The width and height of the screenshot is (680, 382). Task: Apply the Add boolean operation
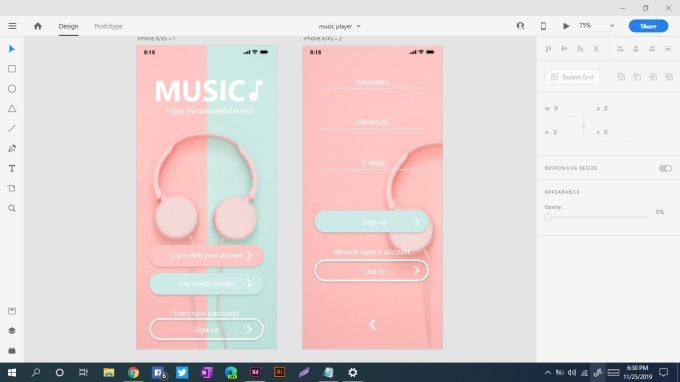[x=621, y=77]
